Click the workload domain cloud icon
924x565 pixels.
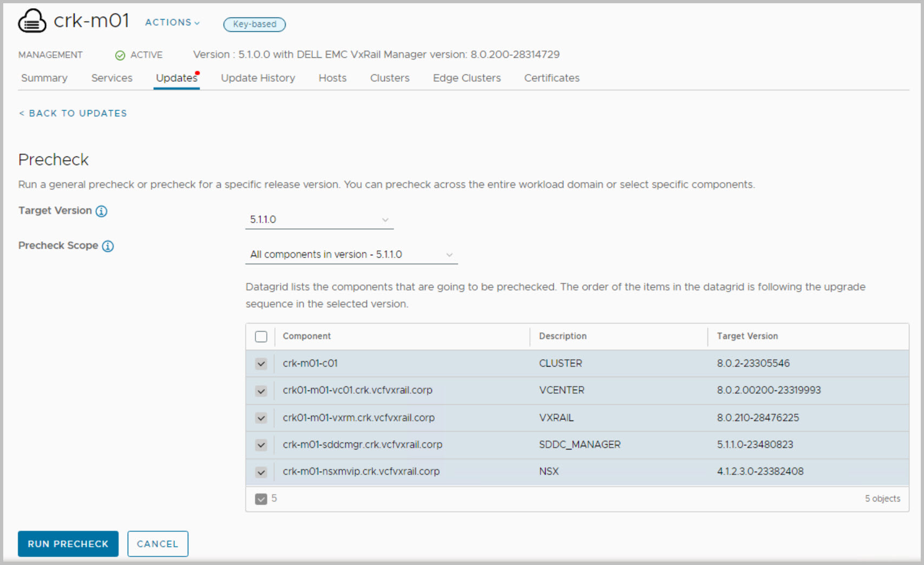tap(32, 21)
